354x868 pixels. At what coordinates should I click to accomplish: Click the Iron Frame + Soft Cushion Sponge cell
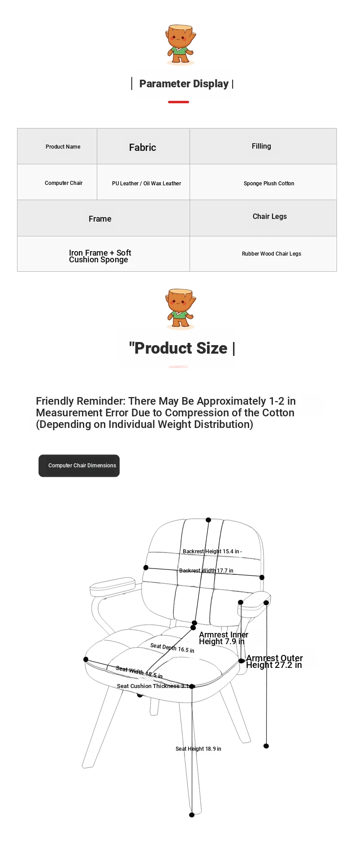(104, 254)
